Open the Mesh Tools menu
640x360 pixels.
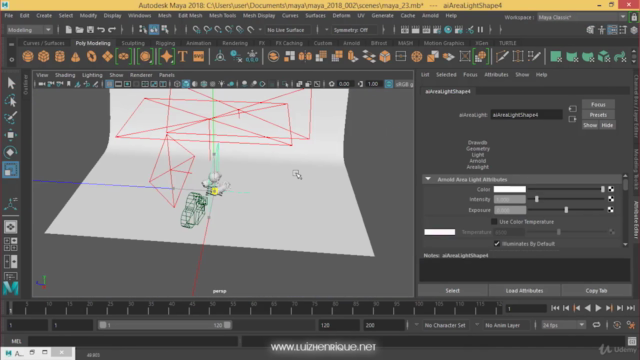[x=222, y=16]
